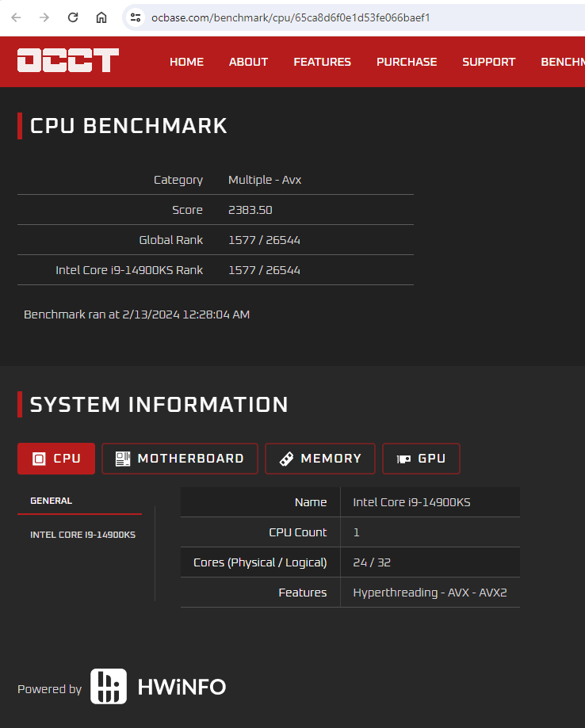Open the SUPPORT menu item
Viewport: 585px width, 728px height.
click(489, 62)
